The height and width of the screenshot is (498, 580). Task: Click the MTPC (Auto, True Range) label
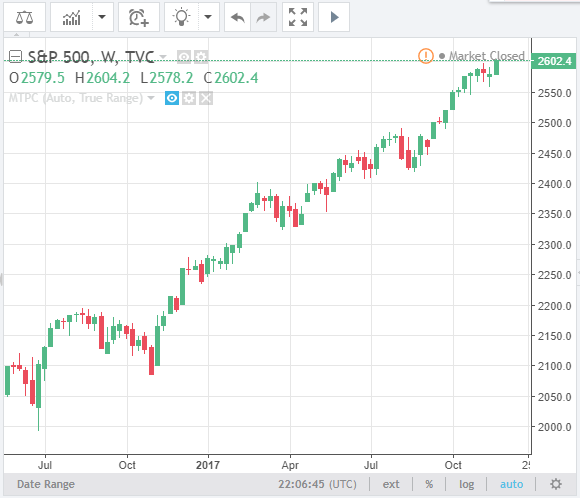tap(75, 98)
